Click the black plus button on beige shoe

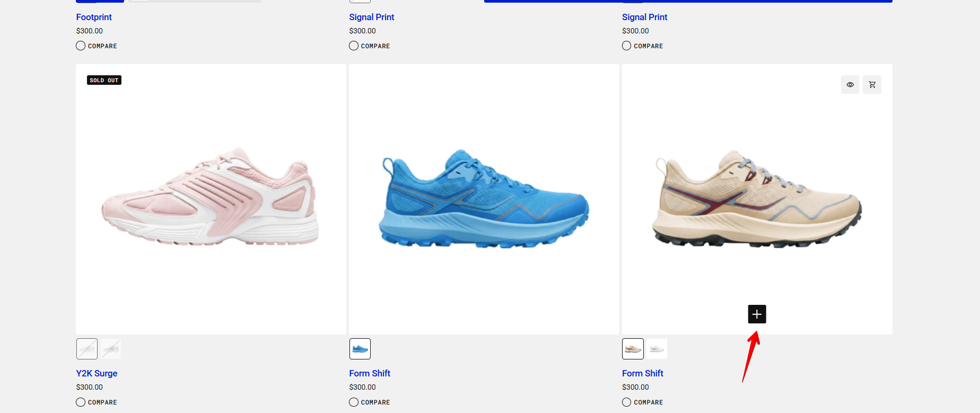tap(757, 314)
